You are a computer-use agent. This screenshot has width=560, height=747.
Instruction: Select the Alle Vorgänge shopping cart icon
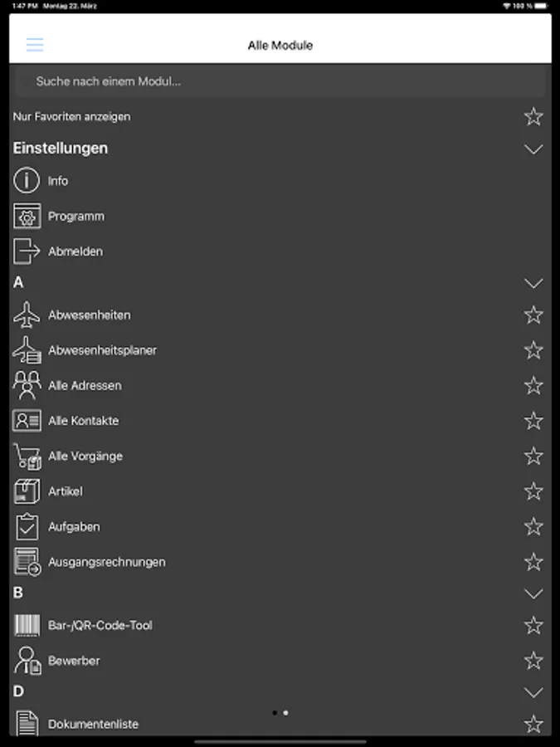pyautogui.click(x=27, y=456)
